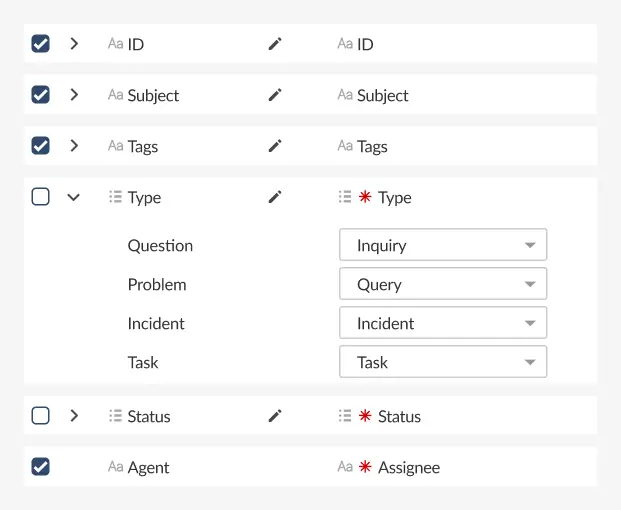The width and height of the screenshot is (621, 510).
Task: Click the Status row pencil icon
Action: (275, 416)
